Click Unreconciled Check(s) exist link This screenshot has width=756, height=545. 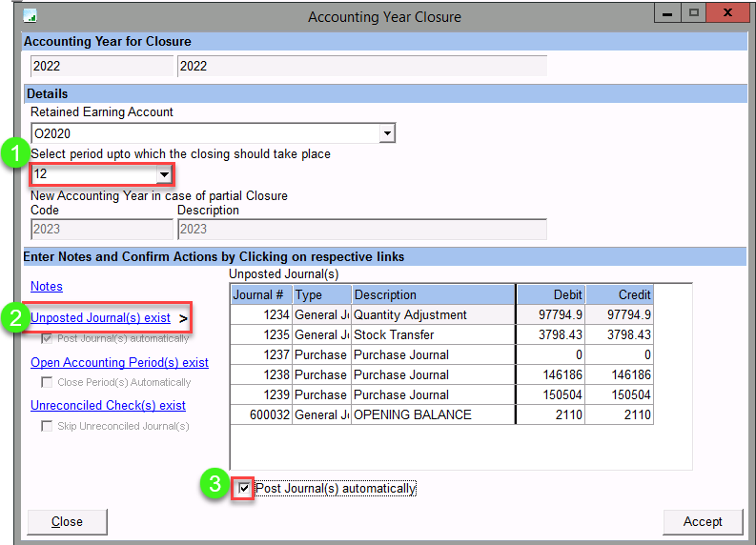click(108, 405)
